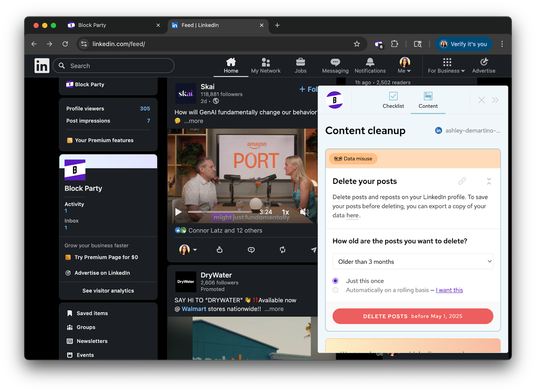Viewport: 536px width, 392px height.
Task: Expand the Me profile menu
Action: [405, 66]
